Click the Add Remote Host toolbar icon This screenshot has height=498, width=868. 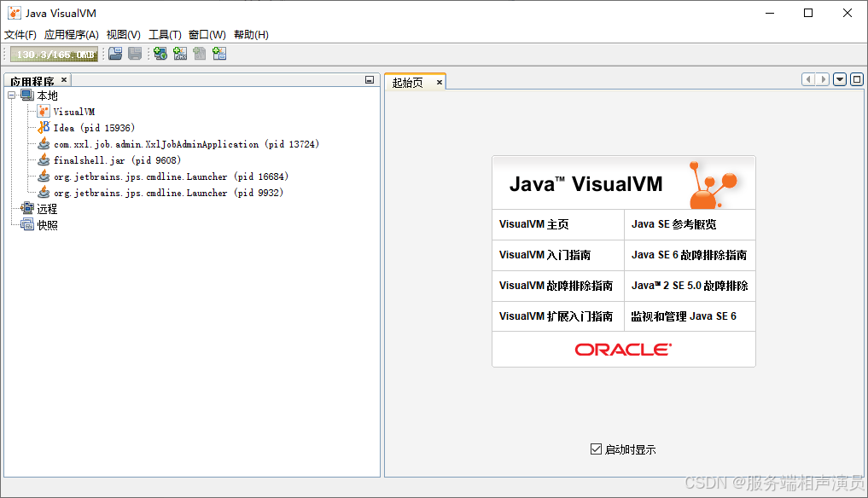click(x=160, y=54)
